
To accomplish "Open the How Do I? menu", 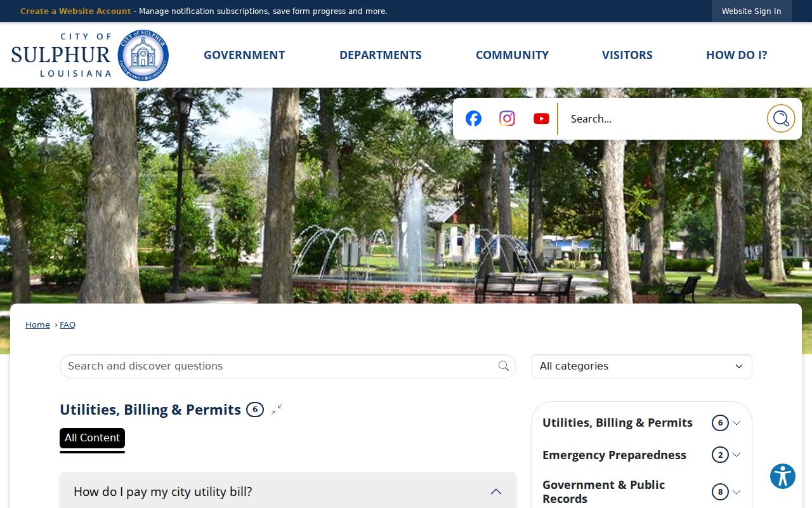I will 737,55.
